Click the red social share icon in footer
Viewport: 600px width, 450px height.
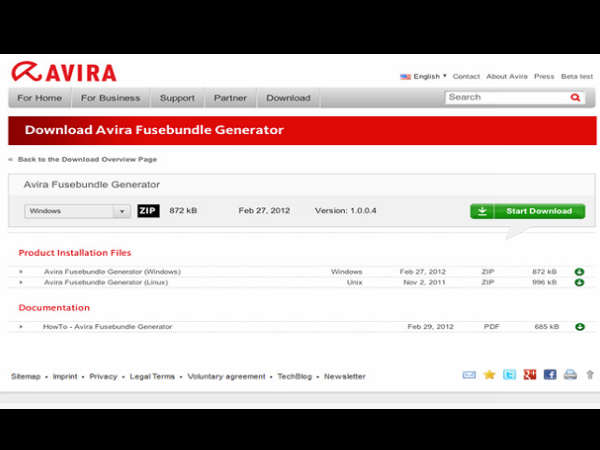pos(530,375)
